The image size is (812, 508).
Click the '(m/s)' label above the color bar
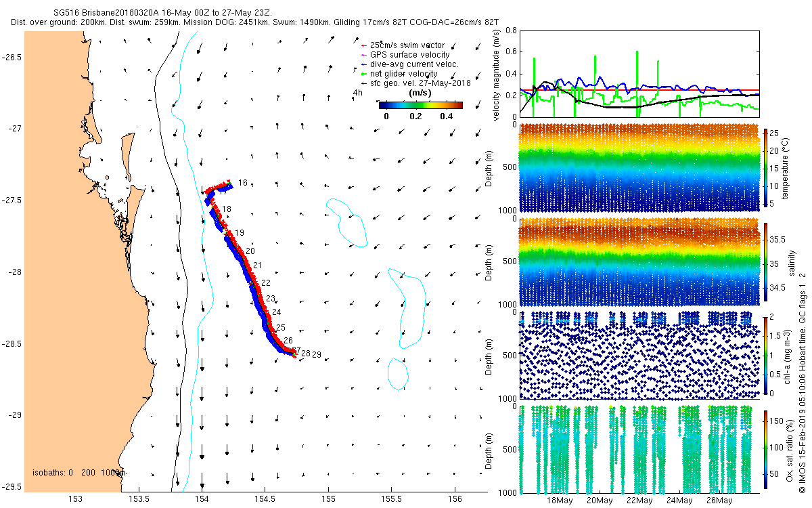pos(421,93)
